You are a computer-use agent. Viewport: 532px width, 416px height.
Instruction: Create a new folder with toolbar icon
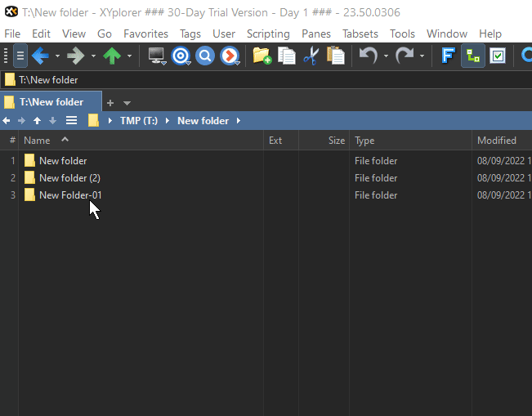262,56
